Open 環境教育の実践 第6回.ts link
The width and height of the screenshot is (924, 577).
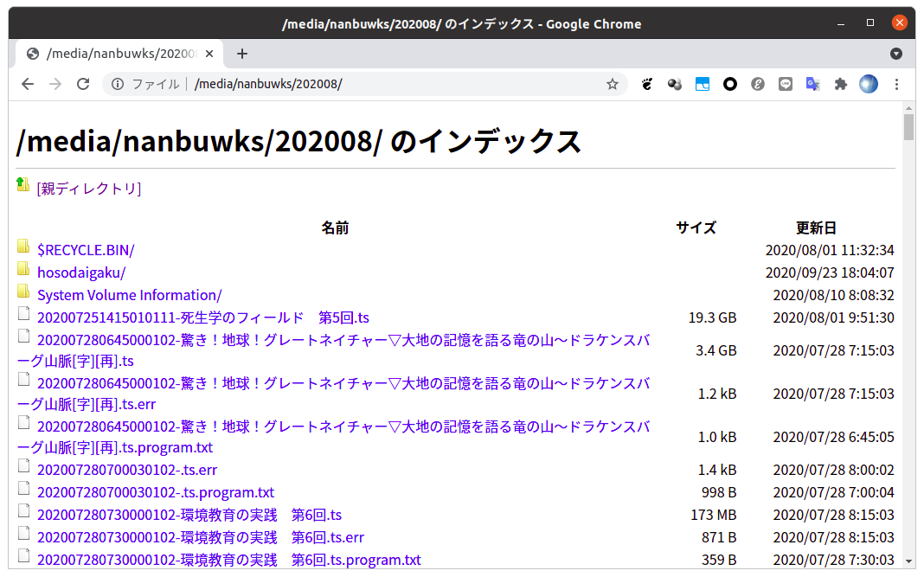pyautogui.click(x=189, y=515)
